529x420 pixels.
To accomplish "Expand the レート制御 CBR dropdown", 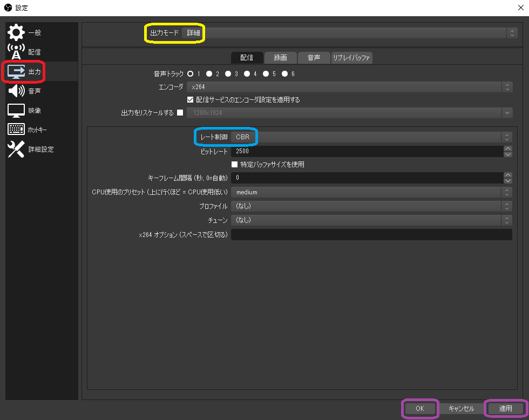I will click(x=371, y=137).
